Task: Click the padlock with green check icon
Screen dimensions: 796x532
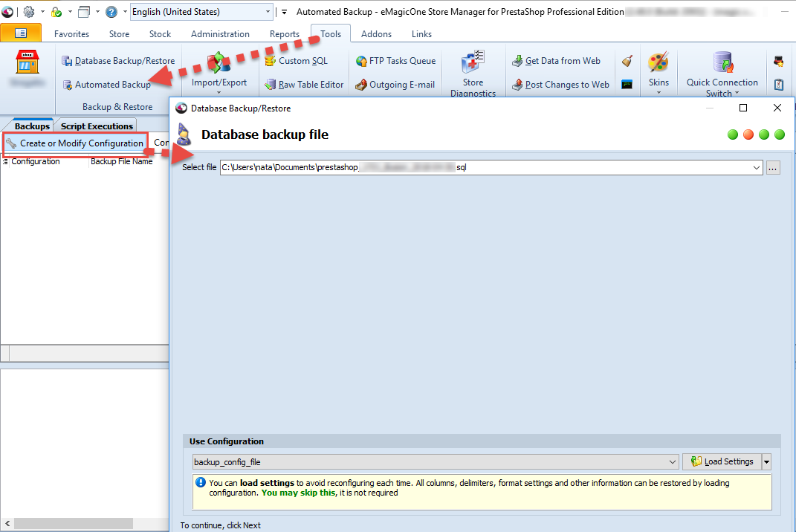Action: 56,11
